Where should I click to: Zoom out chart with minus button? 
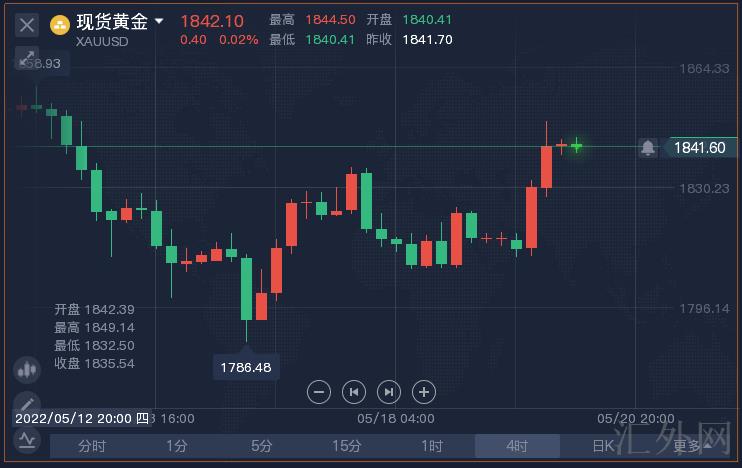(319, 392)
